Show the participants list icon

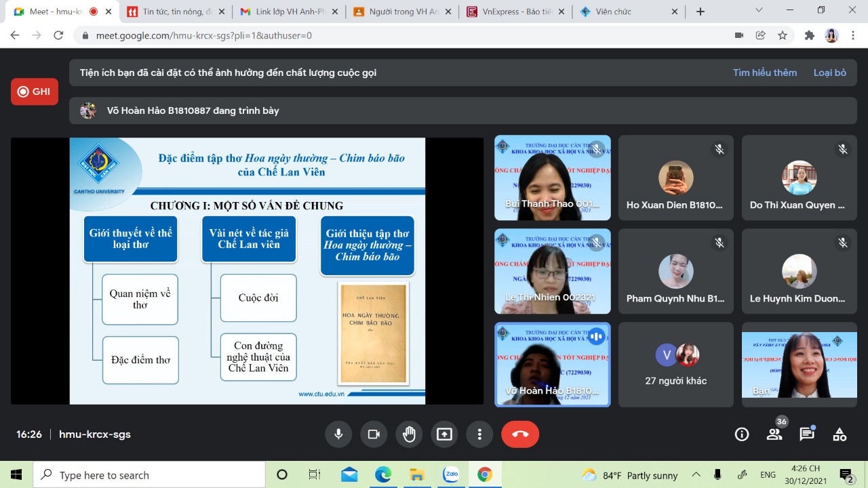pos(774,434)
